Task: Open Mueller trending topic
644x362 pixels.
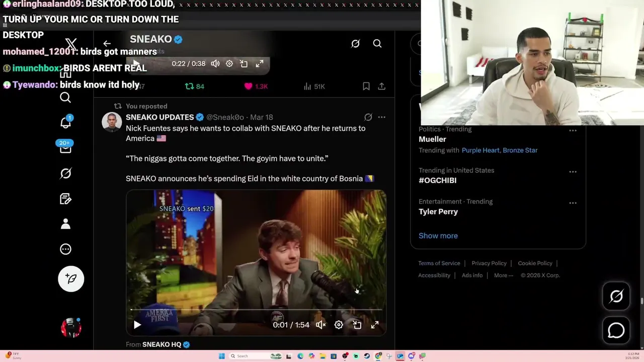Action: click(432, 139)
